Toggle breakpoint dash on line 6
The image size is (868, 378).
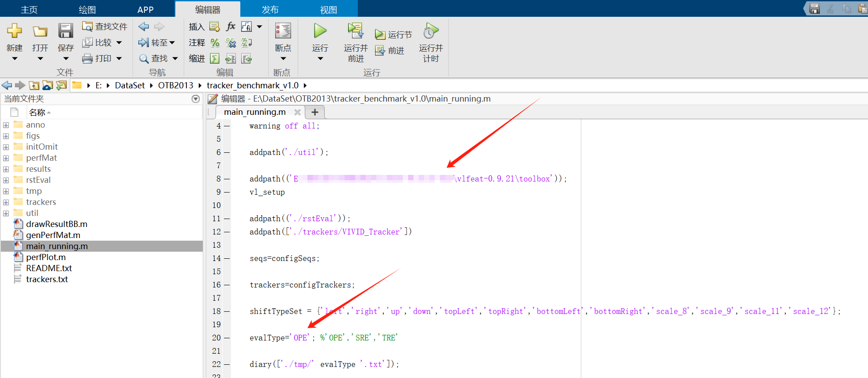click(227, 153)
